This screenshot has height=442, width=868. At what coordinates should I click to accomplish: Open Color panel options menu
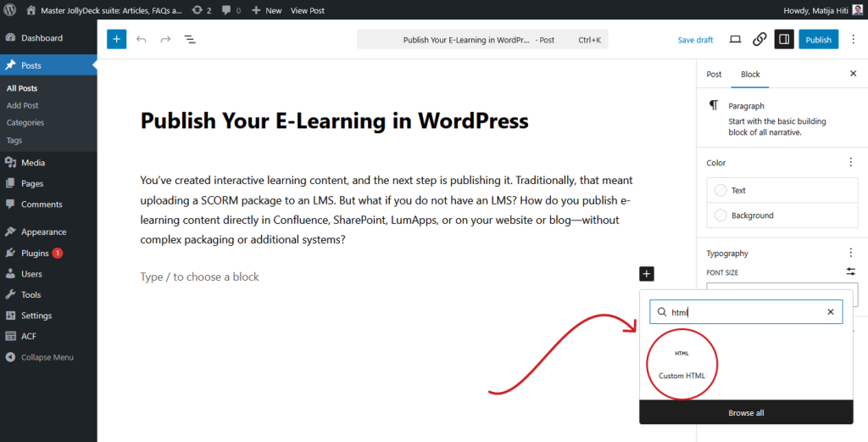pyautogui.click(x=850, y=162)
